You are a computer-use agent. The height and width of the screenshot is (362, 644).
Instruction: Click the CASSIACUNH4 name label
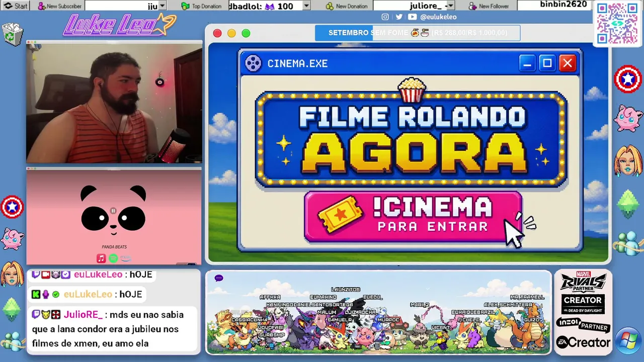pos(249,320)
